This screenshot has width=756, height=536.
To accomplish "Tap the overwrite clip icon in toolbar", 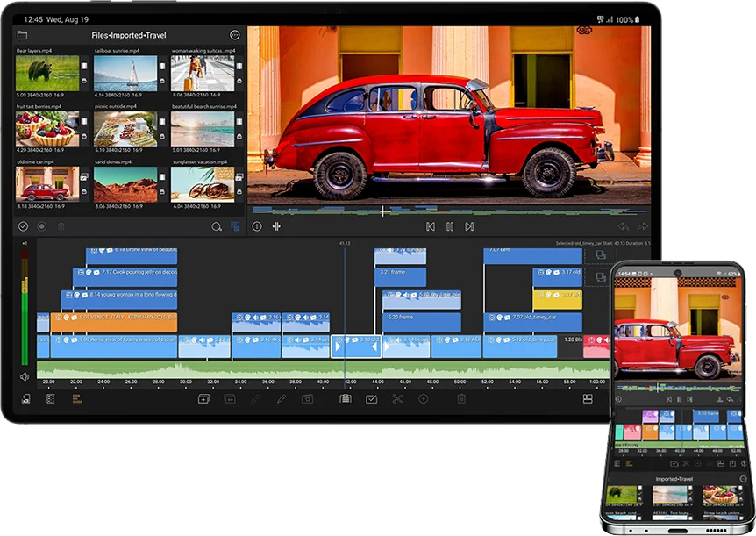I will [x=230, y=399].
